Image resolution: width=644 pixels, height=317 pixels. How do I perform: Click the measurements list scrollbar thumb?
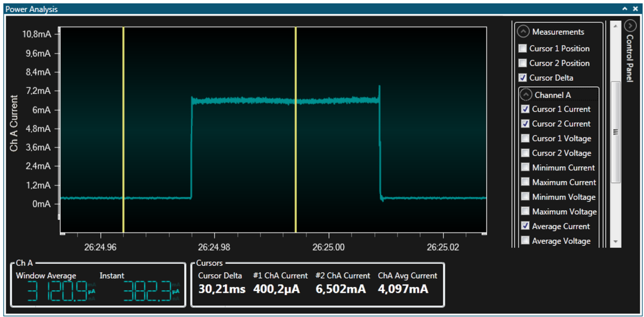pyautogui.click(x=616, y=132)
